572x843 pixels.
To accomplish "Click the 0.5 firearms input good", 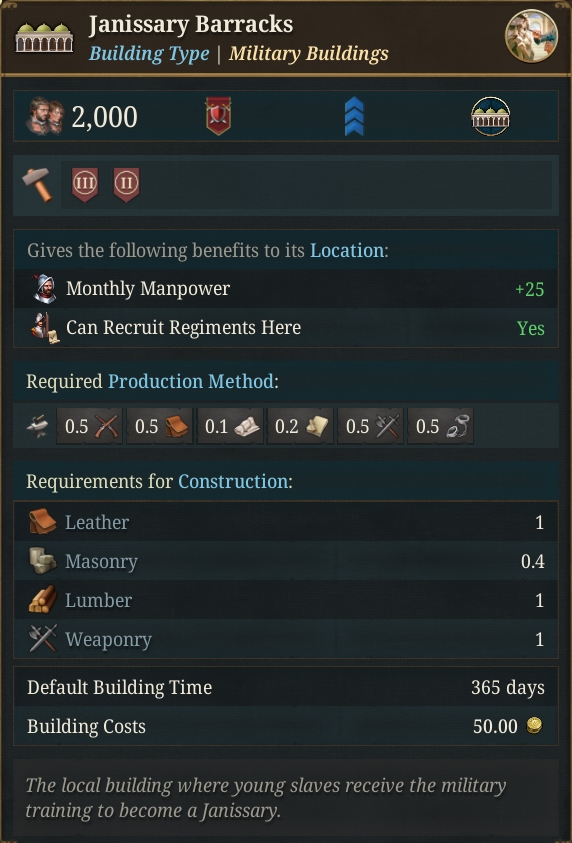I will [x=90, y=426].
